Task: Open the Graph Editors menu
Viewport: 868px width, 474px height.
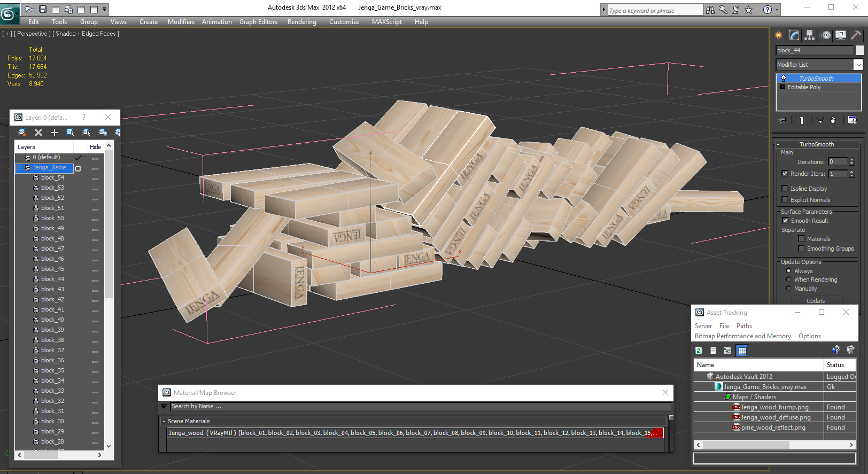Action: tap(258, 22)
